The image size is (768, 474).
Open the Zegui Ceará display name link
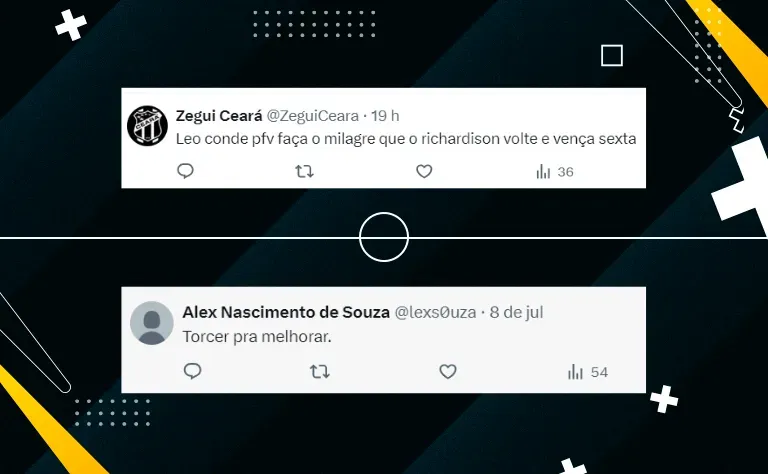(219, 116)
